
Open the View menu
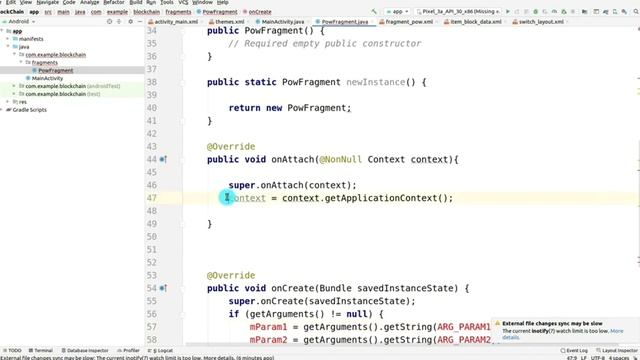pyautogui.click(x=26, y=2)
